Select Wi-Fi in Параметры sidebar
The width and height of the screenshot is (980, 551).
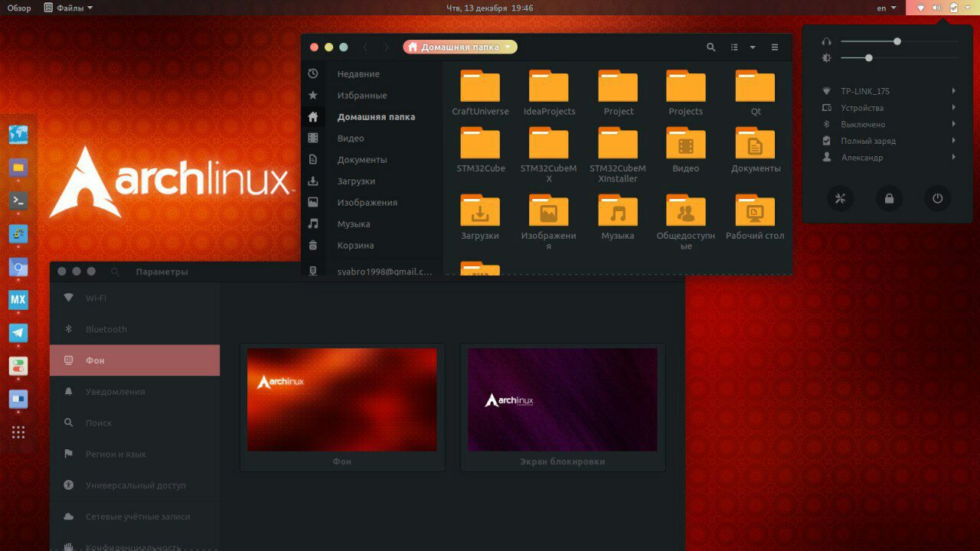click(x=135, y=298)
